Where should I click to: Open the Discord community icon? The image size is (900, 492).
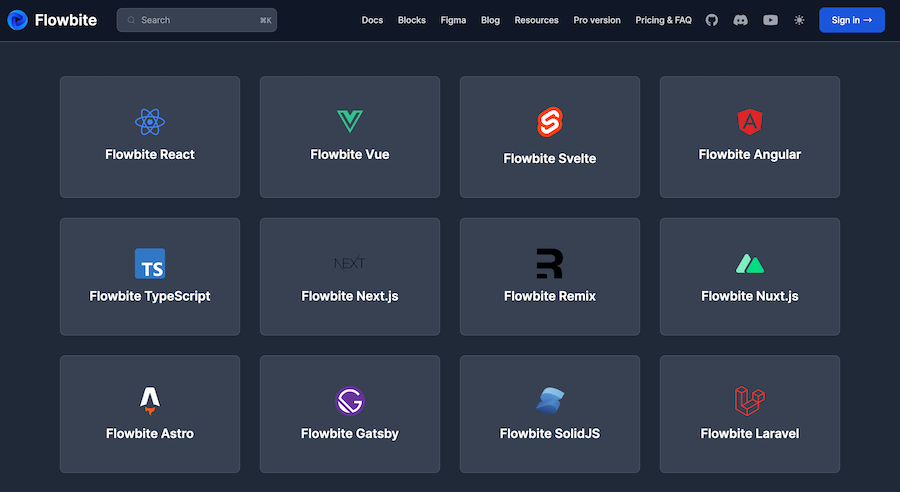tap(741, 20)
